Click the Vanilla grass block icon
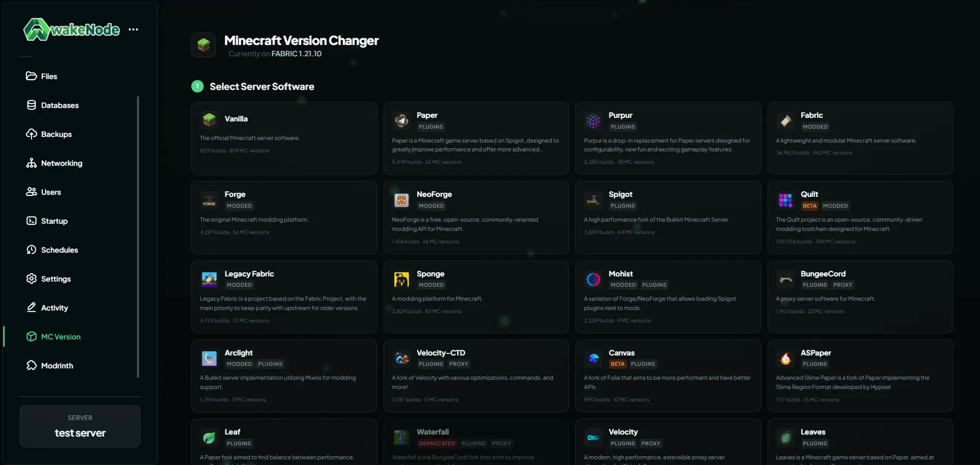 pos(209,119)
